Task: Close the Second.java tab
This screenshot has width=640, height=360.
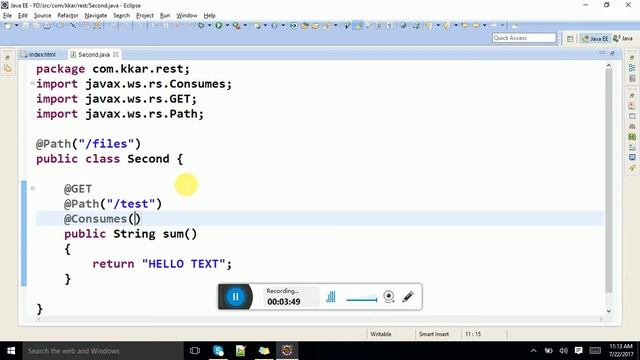Action: [x=116, y=54]
